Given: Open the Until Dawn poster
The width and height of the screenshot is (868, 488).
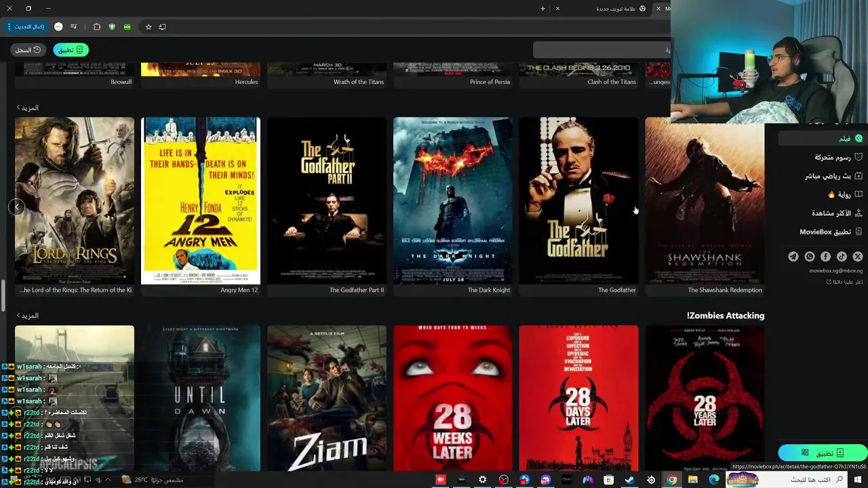Looking at the screenshot, I should pyautogui.click(x=201, y=398).
